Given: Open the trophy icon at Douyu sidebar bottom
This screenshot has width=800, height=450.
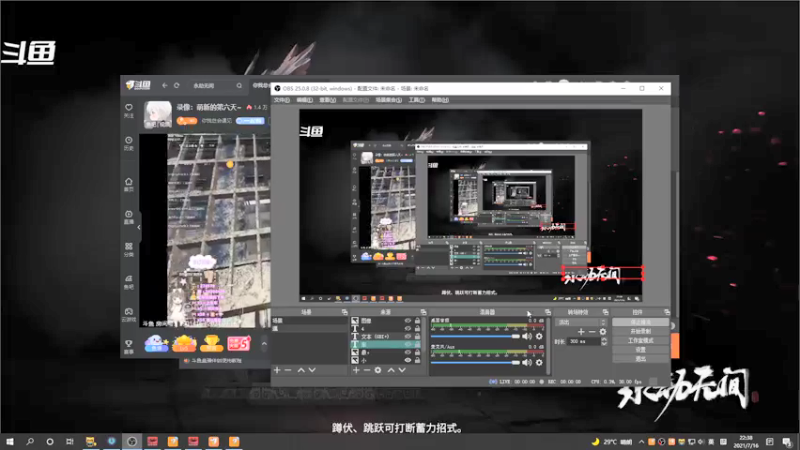Looking at the screenshot, I should (x=129, y=343).
